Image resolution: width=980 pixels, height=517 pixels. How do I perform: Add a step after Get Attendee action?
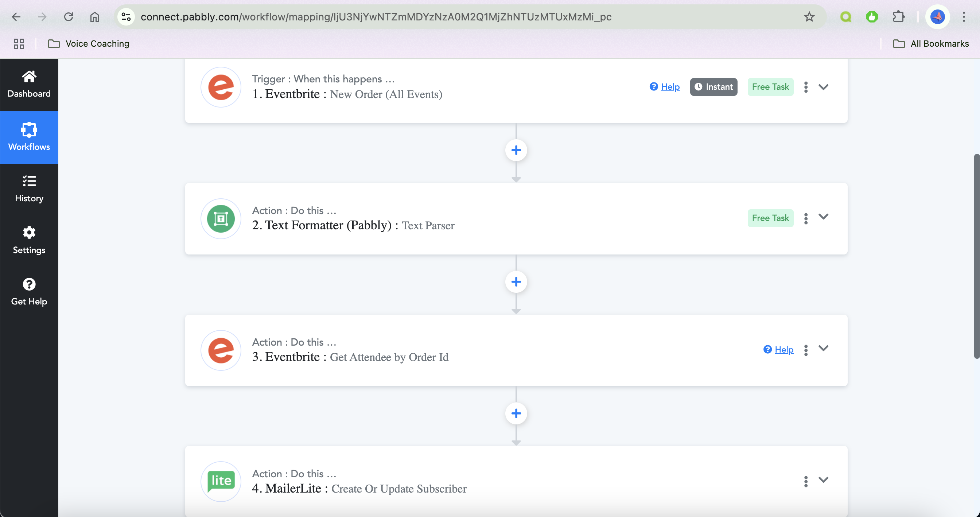pos(516,413)
